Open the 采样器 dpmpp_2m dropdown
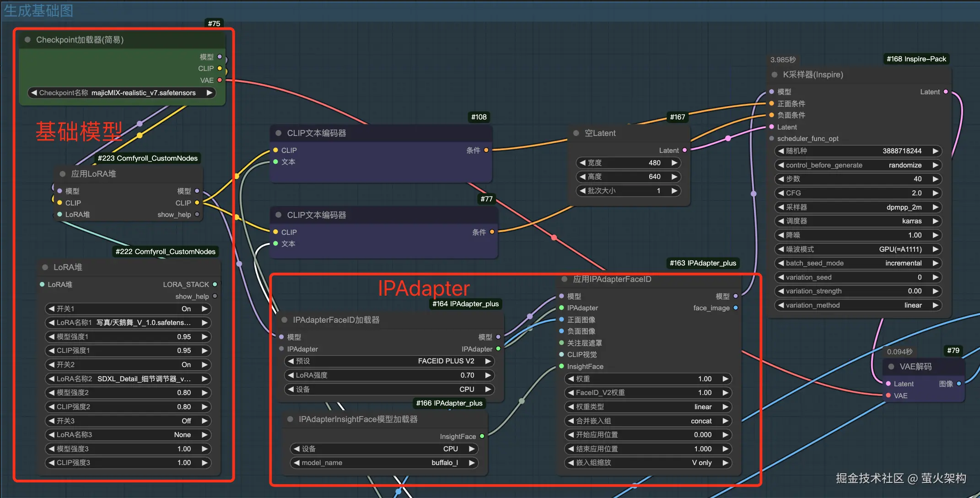The image size is (980, 498). (857, 207)
